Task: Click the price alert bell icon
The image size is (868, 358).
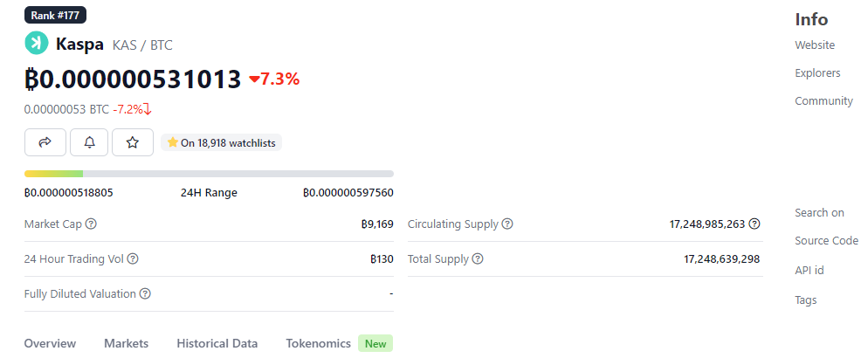Action: 89,142
